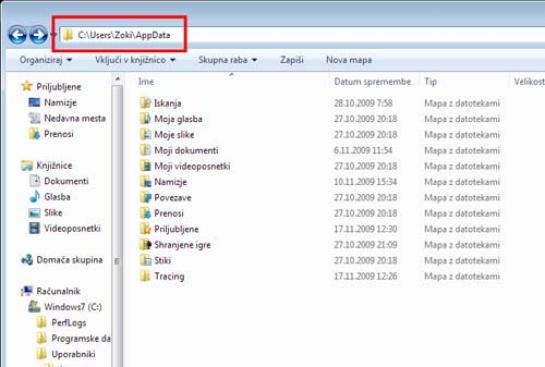This screenshot has height=367, width=545.
Task: Open the Organiziraj menu
Action: (46, 60)
